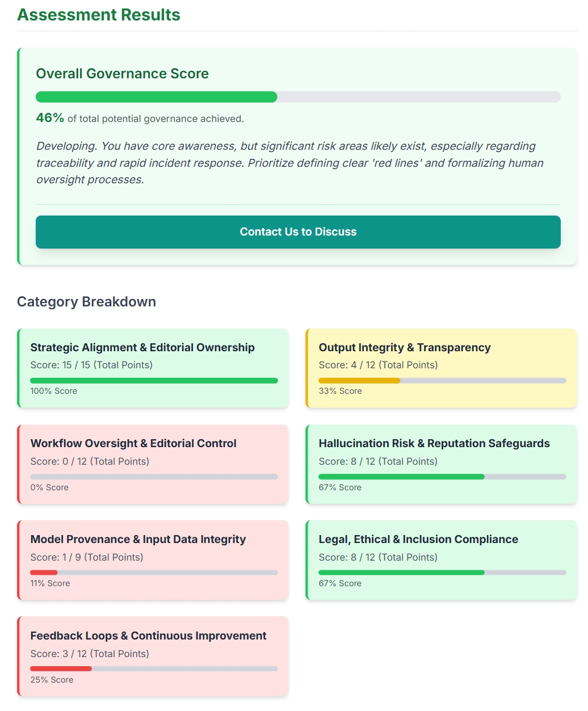Viewport: 588px width, 711px height.
Task: Click the Score: 4 / 12 text
Action: pos(378,365)
